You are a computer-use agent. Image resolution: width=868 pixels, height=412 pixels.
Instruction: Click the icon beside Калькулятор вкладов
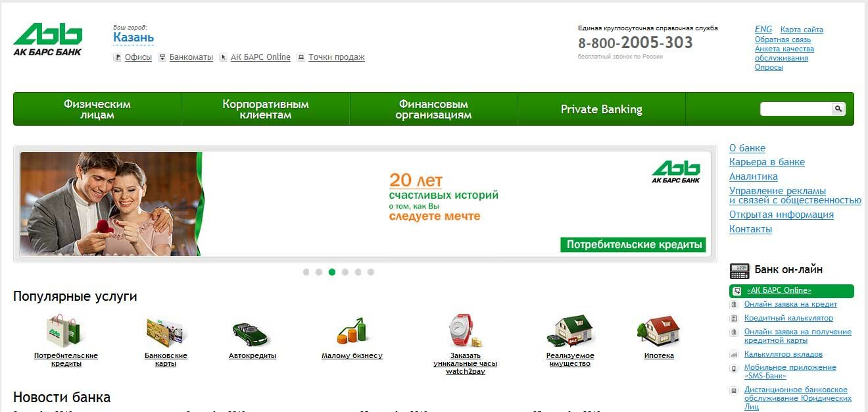[x=734, y=355]
